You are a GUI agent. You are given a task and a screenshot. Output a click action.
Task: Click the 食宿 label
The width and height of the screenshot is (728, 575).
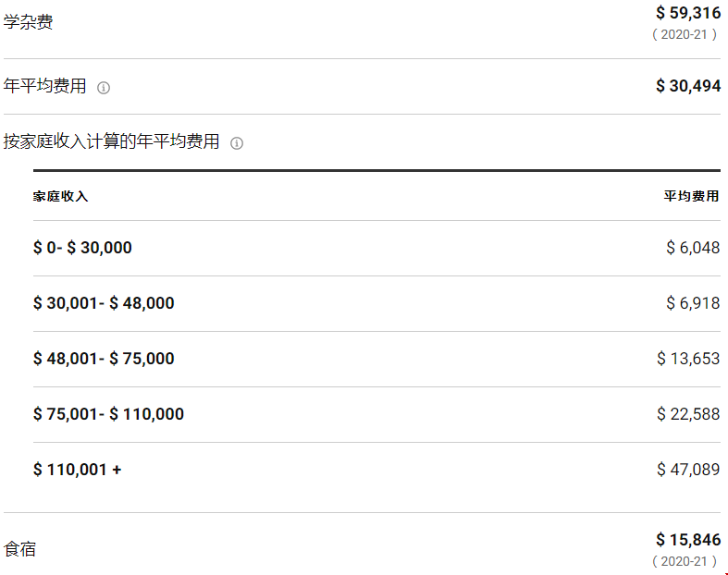(x=19, y=549)
